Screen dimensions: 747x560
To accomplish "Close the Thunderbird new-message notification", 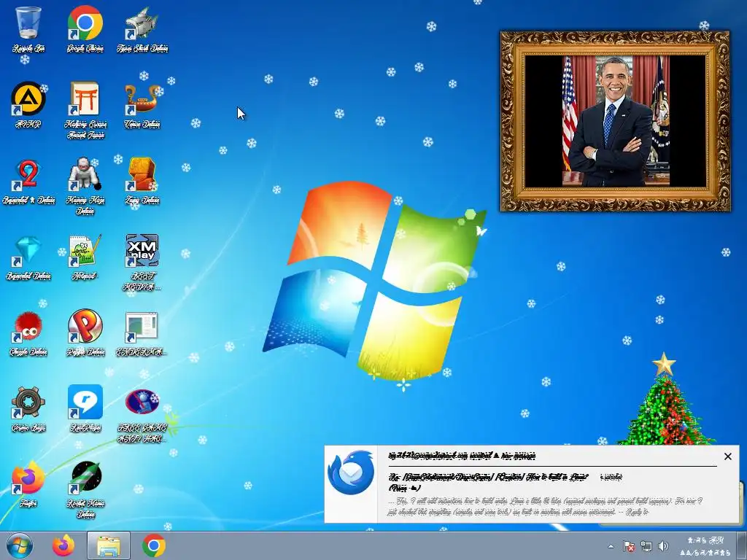I will tap(727, 456).
